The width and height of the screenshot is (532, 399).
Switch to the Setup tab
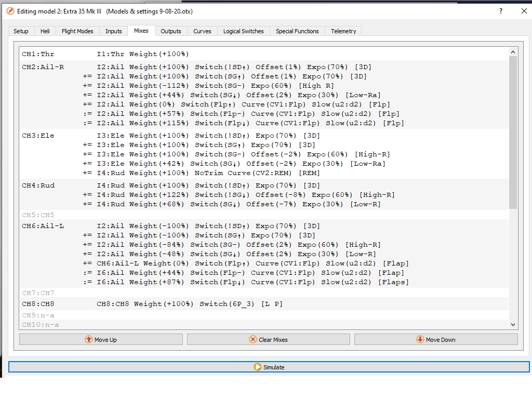point(21,31)
